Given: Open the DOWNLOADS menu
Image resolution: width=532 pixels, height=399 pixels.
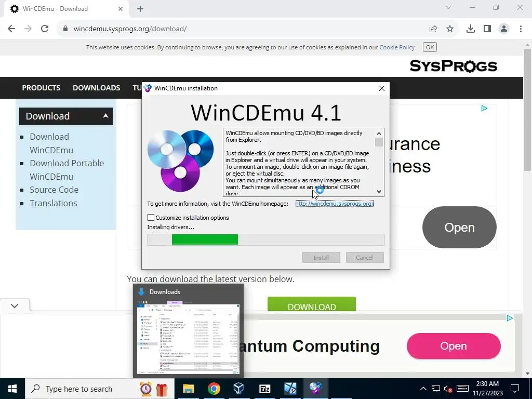Looking at the screenshot, I should coord(96,88).
